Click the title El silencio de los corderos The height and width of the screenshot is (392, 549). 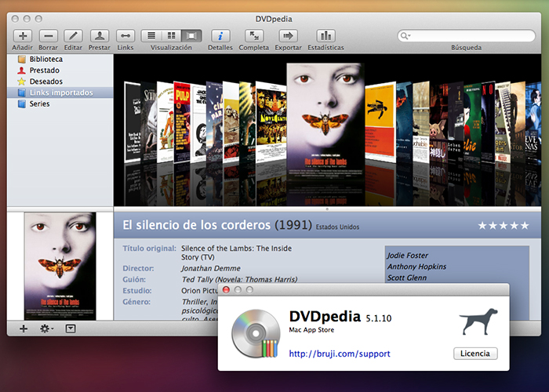click(196, 225)
